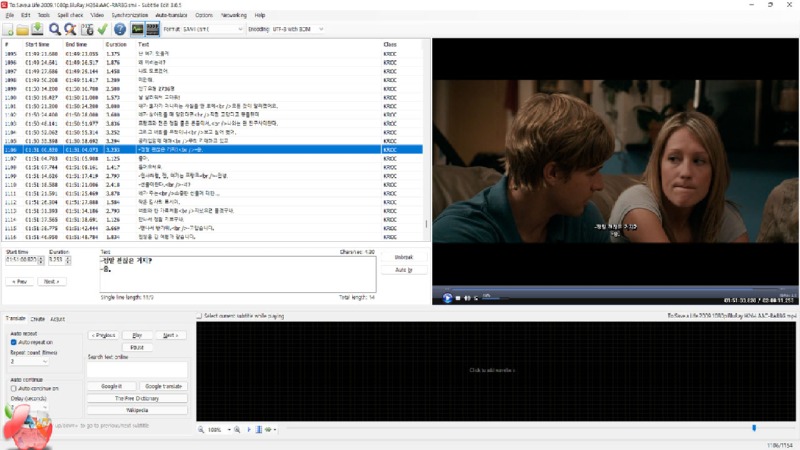Save the subtitle using the download-arrow icon
This screenshot has height=450, width=800.
37,30
